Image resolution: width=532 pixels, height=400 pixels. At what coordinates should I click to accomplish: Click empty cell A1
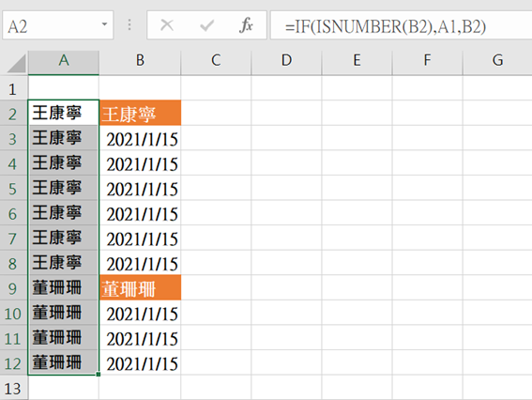pyautogui.click(x=64, y=88)
